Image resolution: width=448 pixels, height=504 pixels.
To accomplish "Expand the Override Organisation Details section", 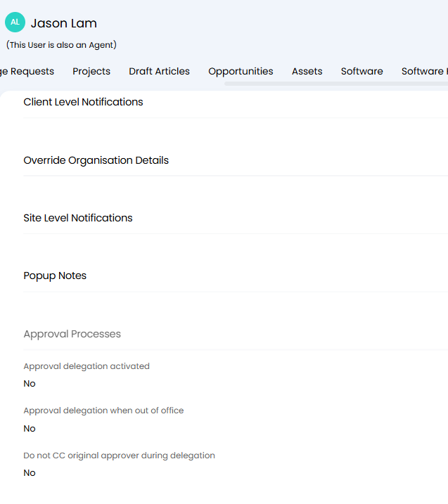I will point(96,160).
